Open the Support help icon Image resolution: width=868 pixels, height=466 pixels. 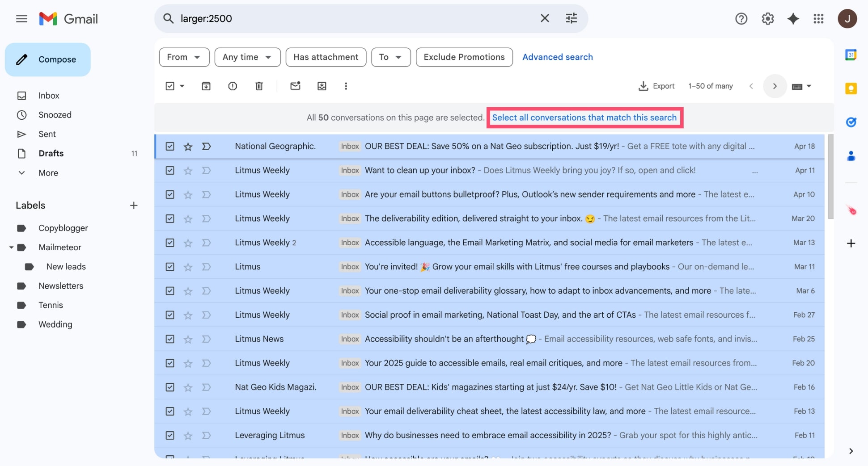[x=741, y=19]
